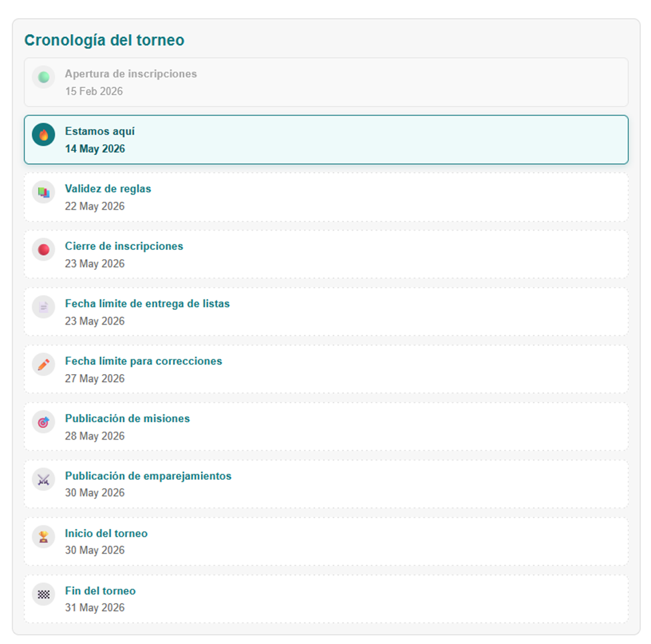The image size is (651, 644).
Task: Click the books icon beside Validez de reglas
Action: (x=43, y=192)
